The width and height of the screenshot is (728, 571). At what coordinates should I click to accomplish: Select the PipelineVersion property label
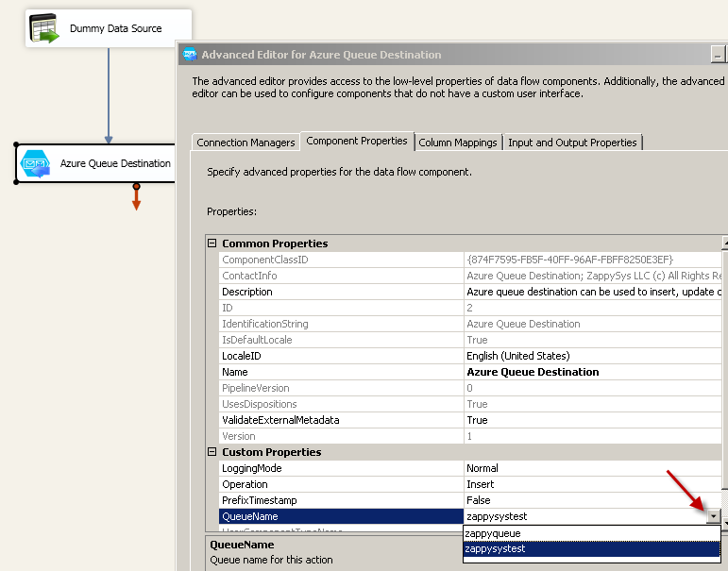click(255, 388)
